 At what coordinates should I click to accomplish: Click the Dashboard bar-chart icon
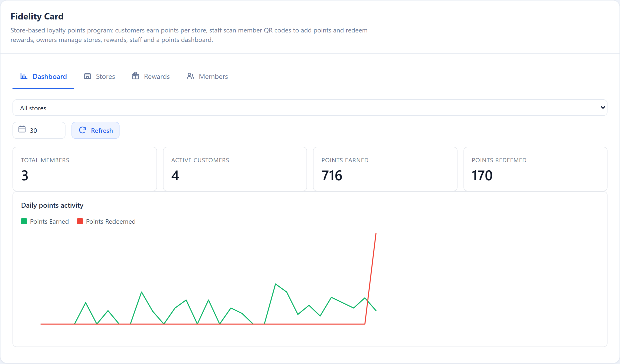click(24, 76)
